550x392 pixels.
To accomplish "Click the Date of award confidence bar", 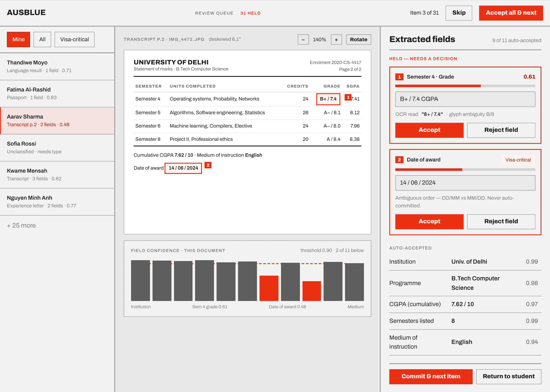I will pos(465,170).
